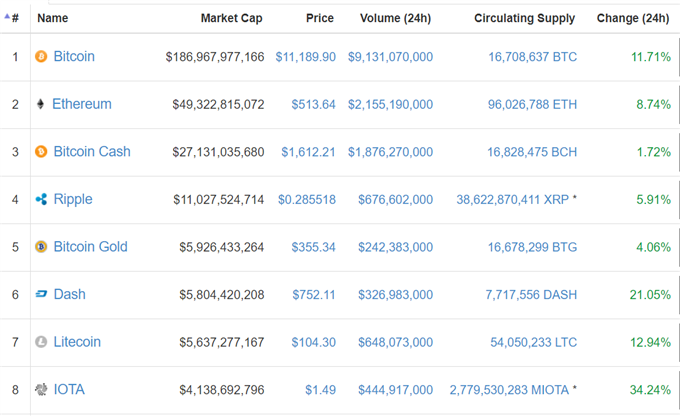Click the orange Bitcoin coin icon

(41, 56)
